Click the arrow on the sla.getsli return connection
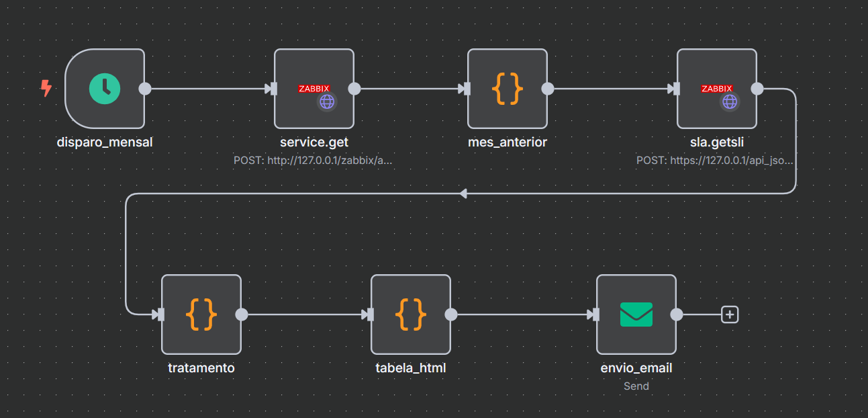868x418 pixels. click(462, 192)
